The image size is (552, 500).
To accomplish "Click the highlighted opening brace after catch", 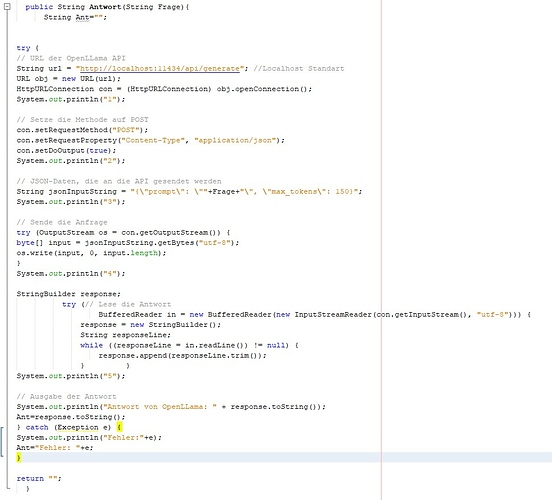I will pos(119,427).
